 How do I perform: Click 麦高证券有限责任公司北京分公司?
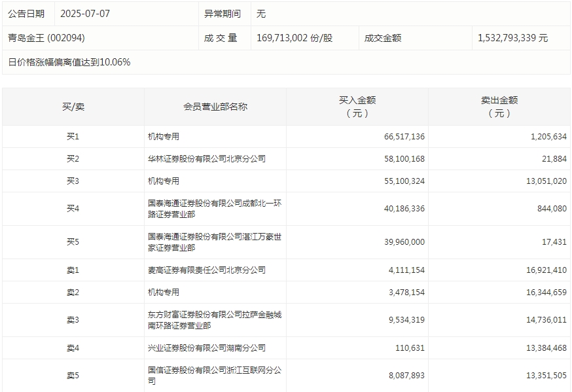(206, 270)
